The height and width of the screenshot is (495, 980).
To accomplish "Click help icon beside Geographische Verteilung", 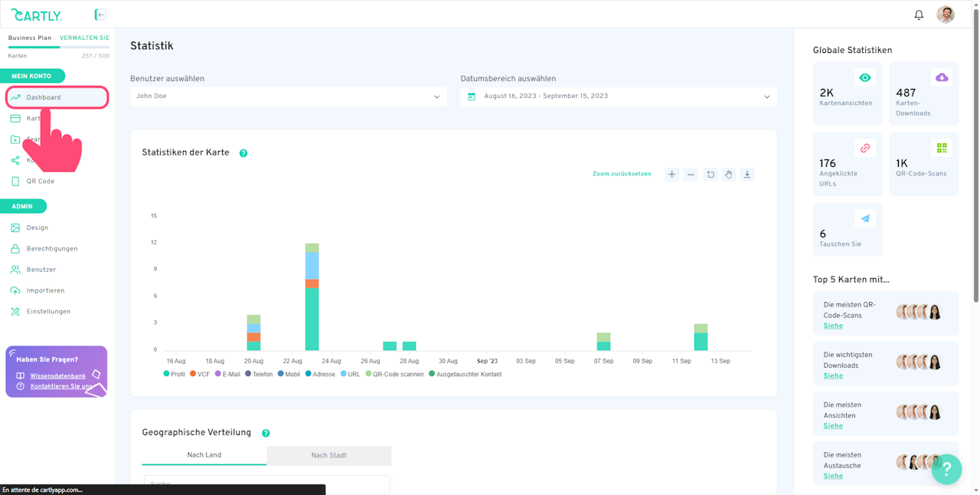I will coord(266,433).
